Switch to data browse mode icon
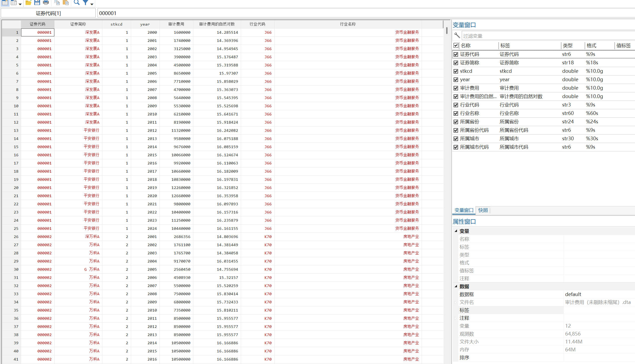 click(x=14, y=3)
